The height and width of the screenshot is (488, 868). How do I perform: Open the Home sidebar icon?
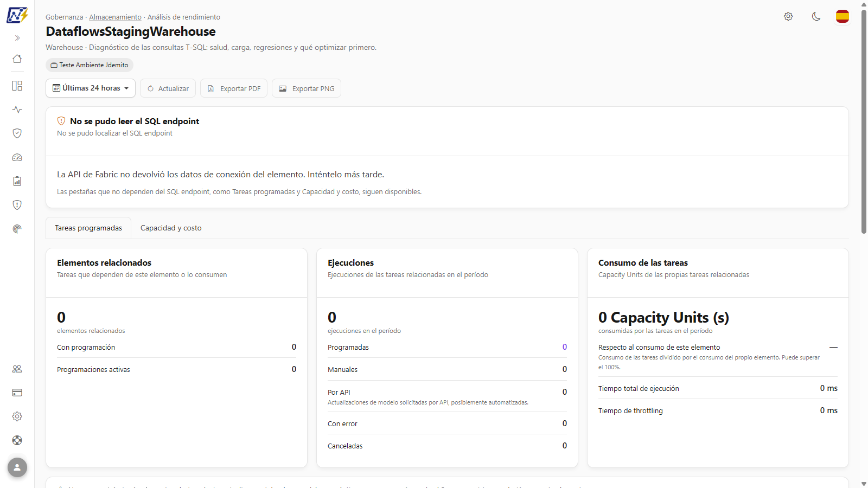tap(17, 59)
